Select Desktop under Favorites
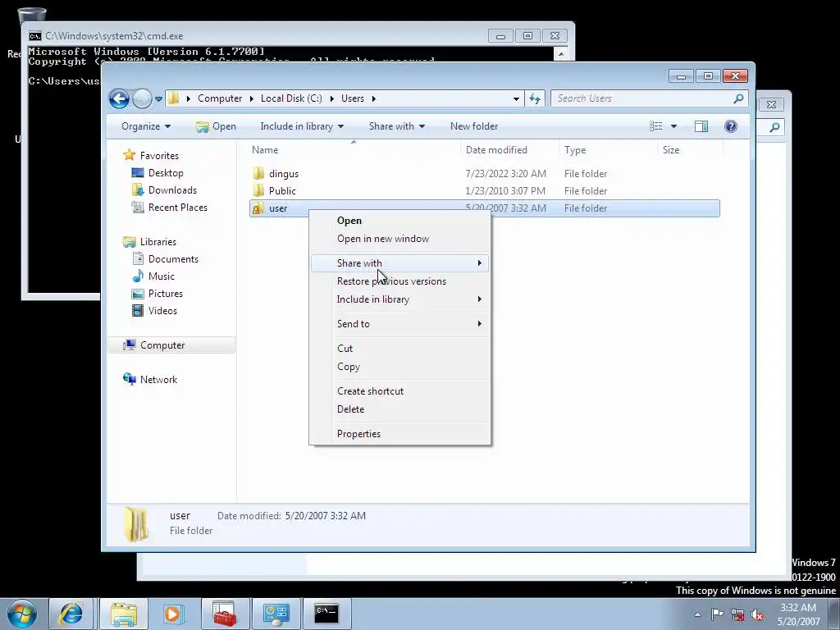The height and width of the screenshot is (630, 840). 166,173
